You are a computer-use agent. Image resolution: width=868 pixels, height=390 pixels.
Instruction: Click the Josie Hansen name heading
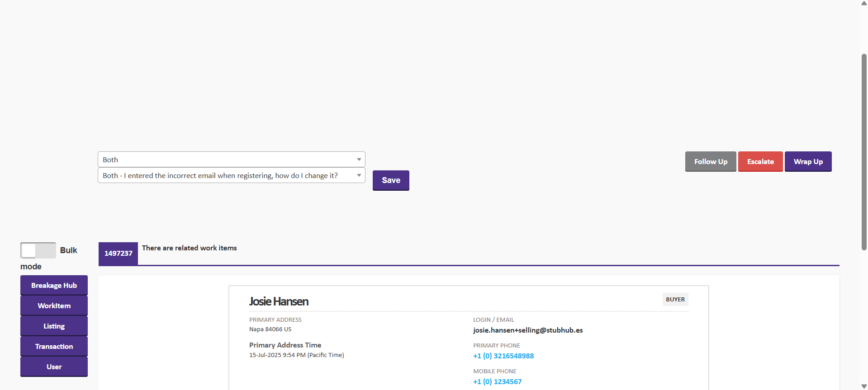coord(279,301)
